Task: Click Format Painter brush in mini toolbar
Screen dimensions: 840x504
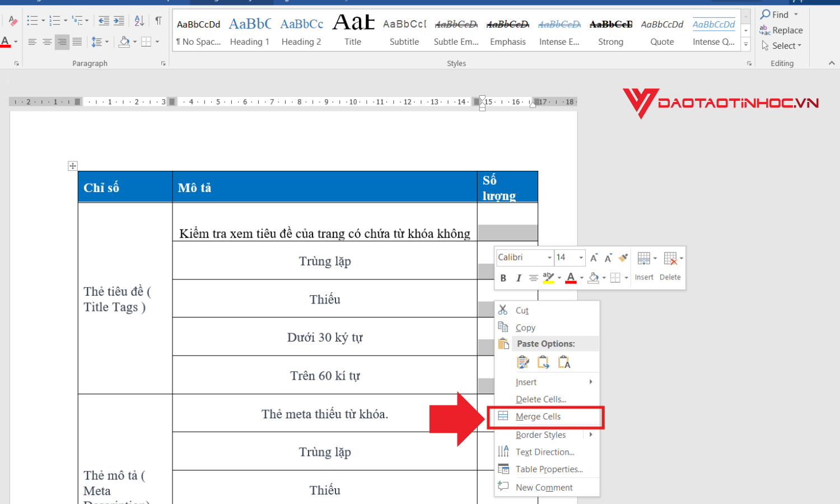Action: pos(623,258)
